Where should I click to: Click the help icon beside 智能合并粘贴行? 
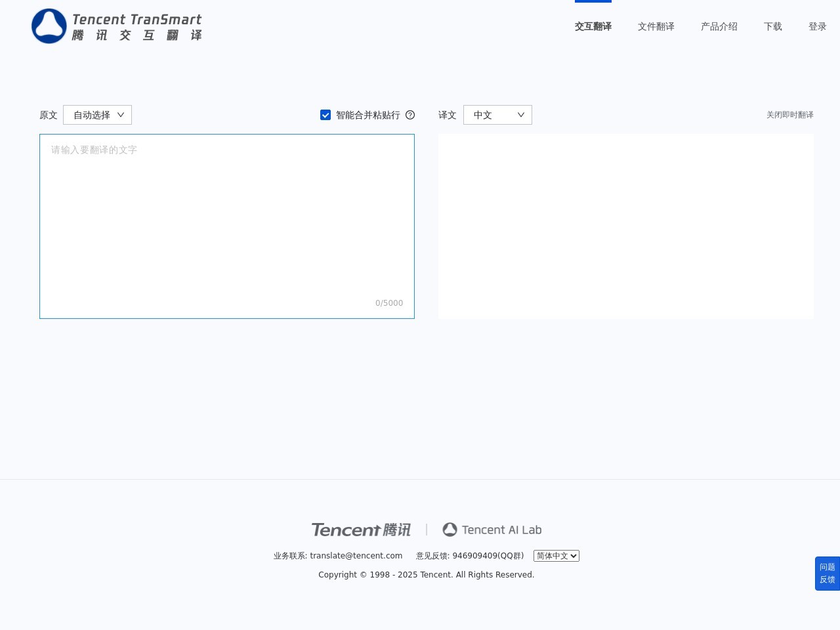click(410, 115)
